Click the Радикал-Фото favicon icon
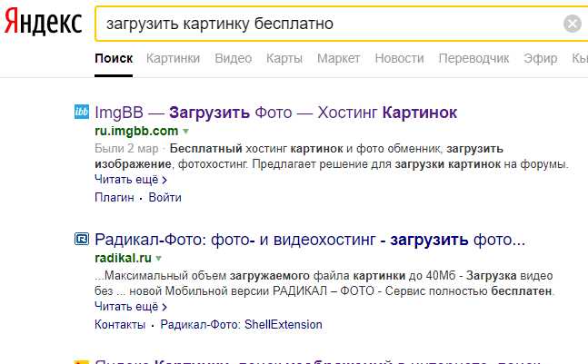 coord(82,239)
